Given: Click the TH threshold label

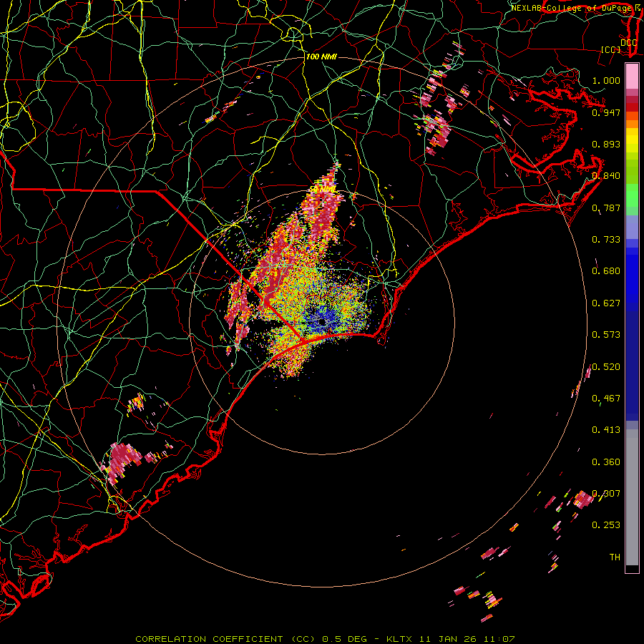Looking at the screenshot, I should [x=615, y=557].
